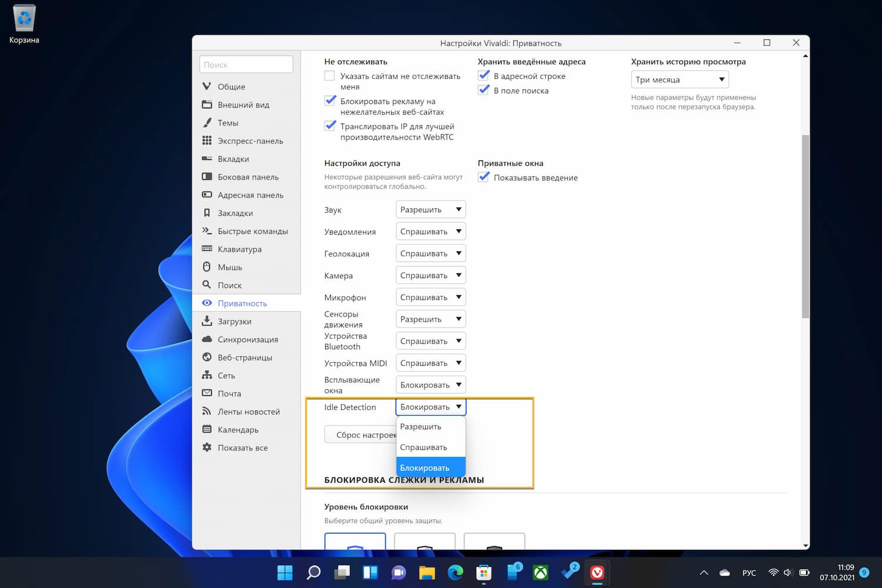Open the taskbar clock and date
882x588 pixels.
click(x=837, y=572)
